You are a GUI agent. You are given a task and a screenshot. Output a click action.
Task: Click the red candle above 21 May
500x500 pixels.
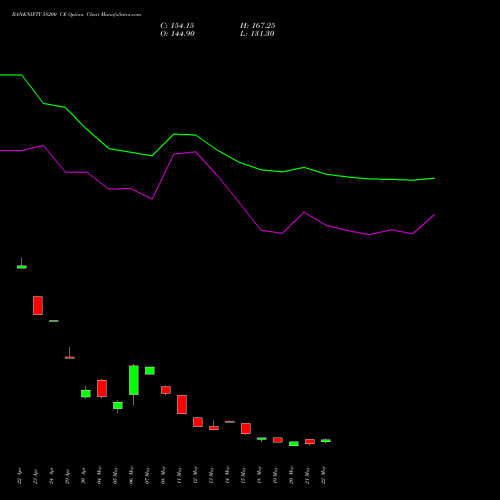click(x=310, y=442)
